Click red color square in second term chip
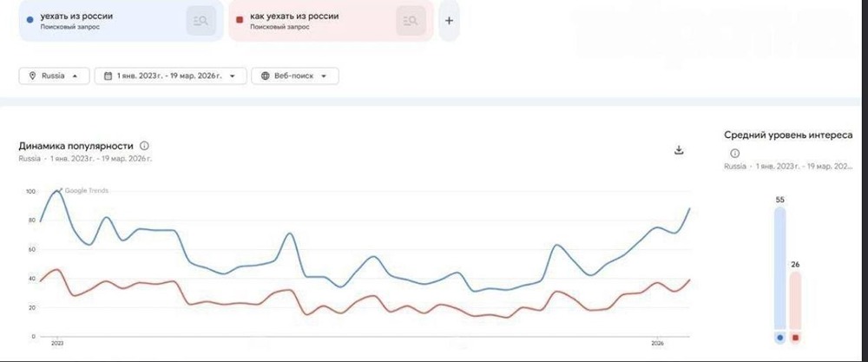 coord(240,16)
